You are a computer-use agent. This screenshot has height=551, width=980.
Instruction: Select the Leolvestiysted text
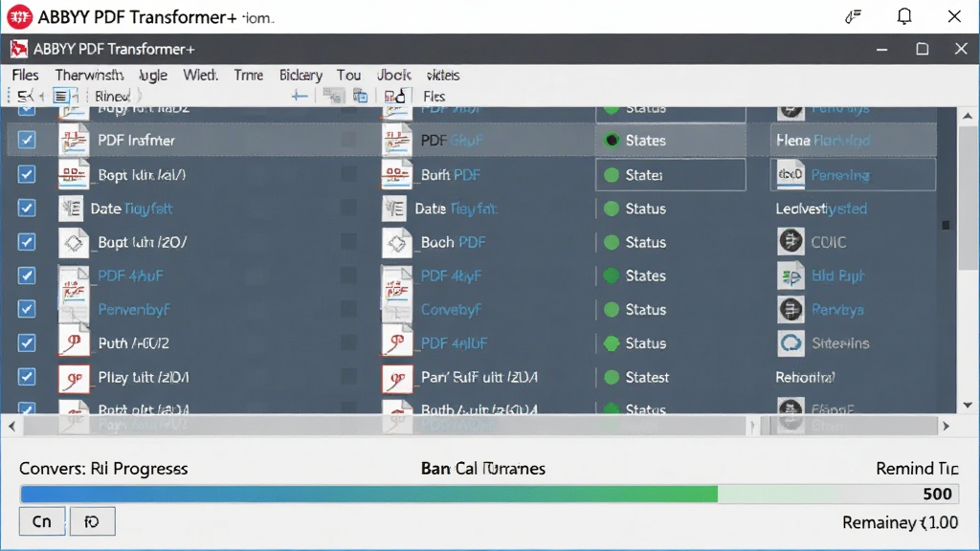[x=821, y=209]
